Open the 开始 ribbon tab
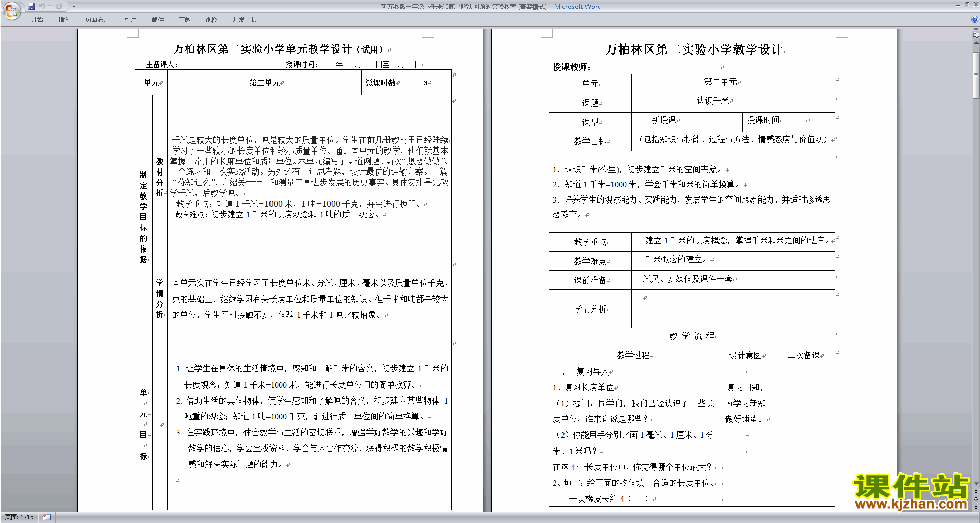The image size is (980, 523). 37,20
